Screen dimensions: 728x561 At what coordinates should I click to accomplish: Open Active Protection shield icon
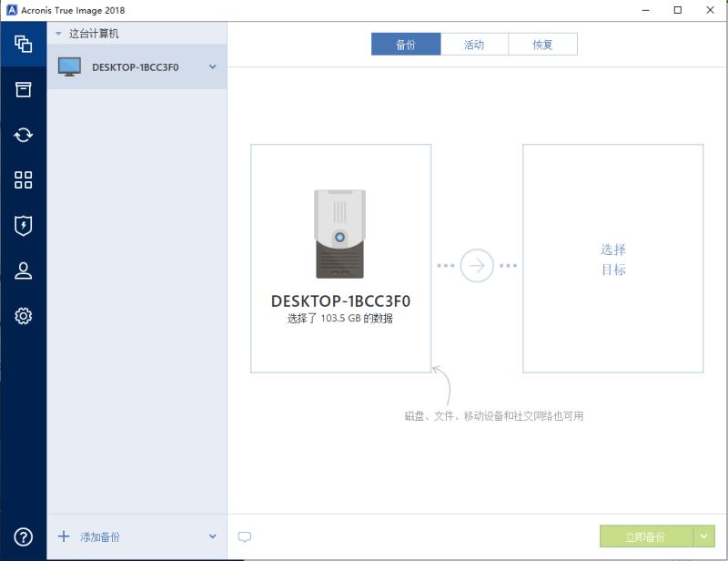pos(24,226)
